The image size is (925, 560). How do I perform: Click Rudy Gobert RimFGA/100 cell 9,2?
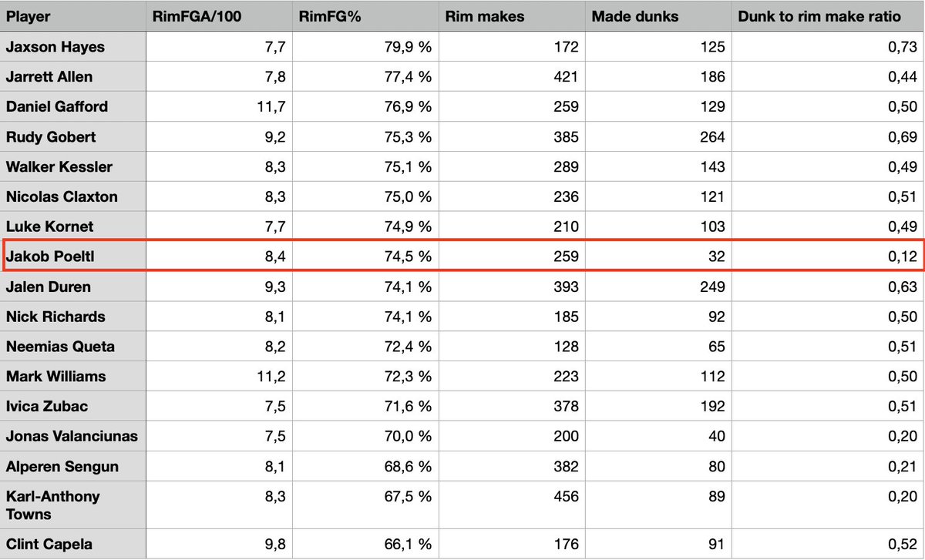(219, 136)
